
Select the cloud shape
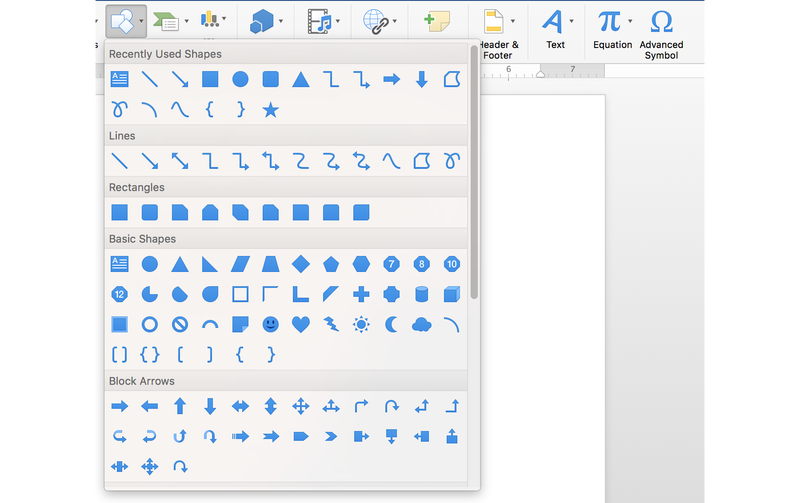point(421,324)
